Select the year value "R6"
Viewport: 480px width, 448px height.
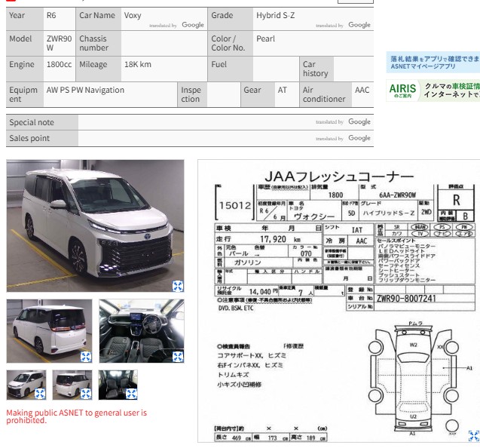(51, 15)
